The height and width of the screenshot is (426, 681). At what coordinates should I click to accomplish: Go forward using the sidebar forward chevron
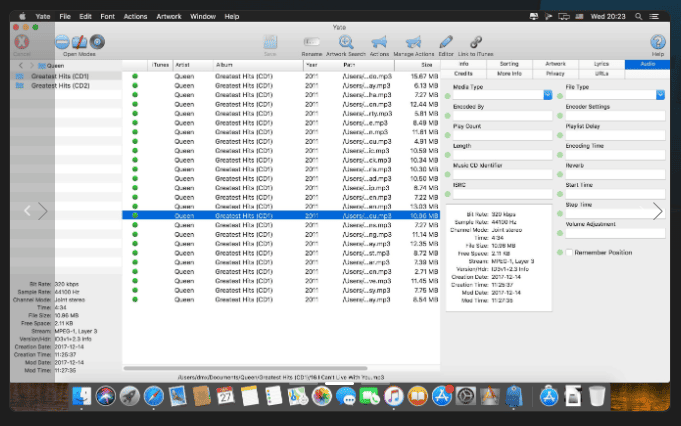tap(32, 66)
